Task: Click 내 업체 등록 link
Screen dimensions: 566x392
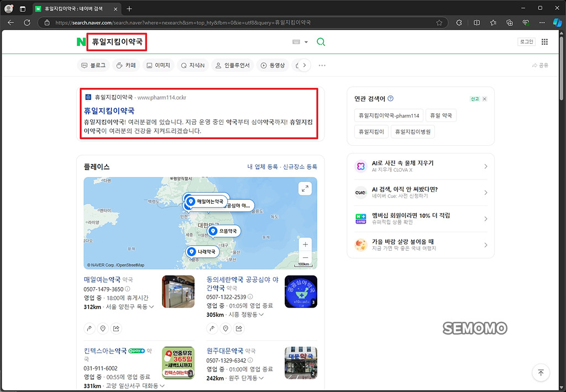Action: 263,167
